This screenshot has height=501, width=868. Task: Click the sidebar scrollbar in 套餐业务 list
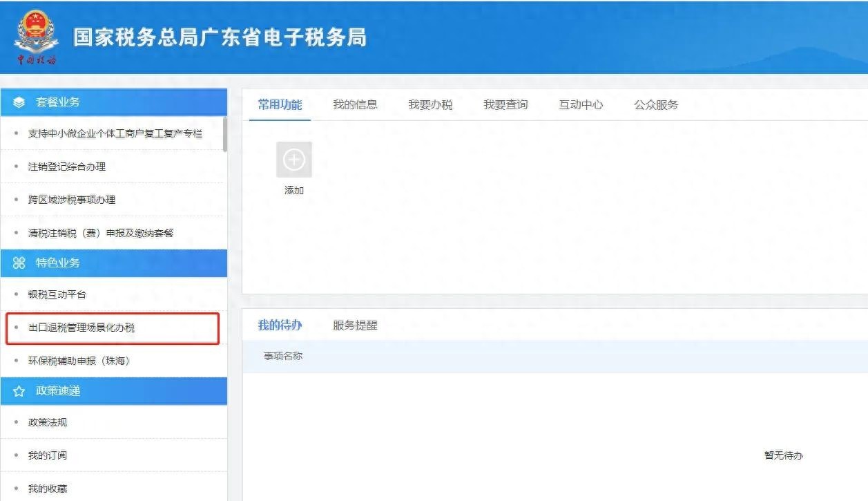(x=224, y=133)
